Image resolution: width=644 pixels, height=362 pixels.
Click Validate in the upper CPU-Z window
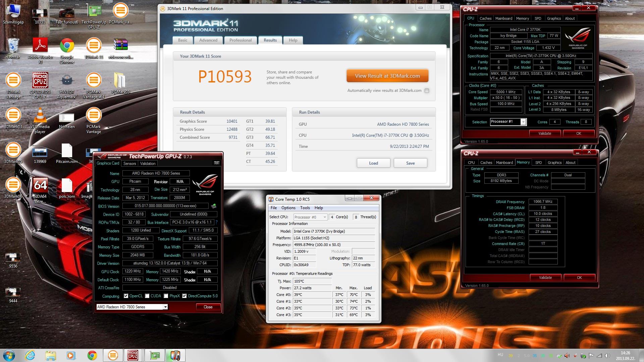(545, 133)
